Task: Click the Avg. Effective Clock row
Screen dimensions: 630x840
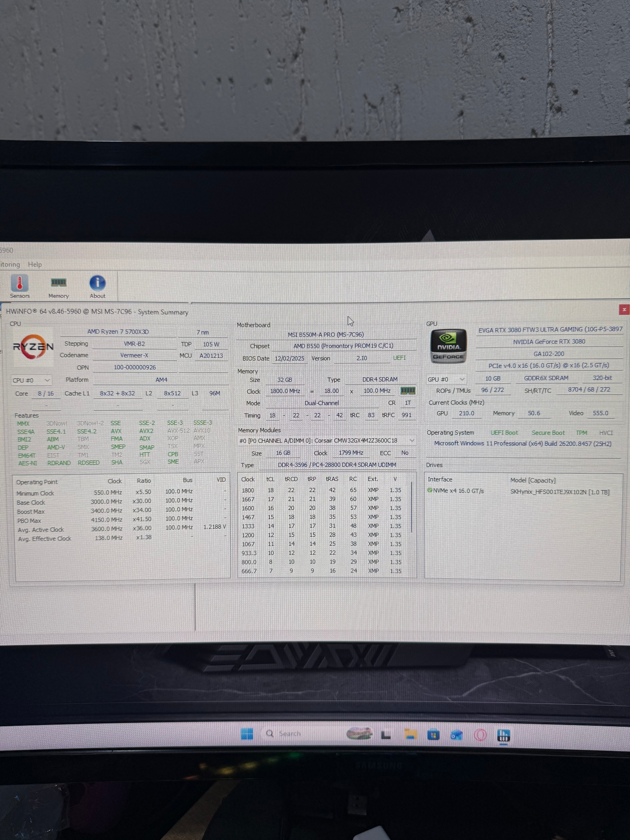Action: point(122,538)
